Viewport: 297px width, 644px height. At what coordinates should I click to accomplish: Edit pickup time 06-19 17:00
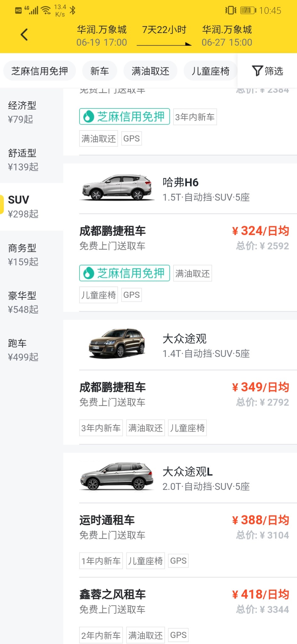coord(102,42)
